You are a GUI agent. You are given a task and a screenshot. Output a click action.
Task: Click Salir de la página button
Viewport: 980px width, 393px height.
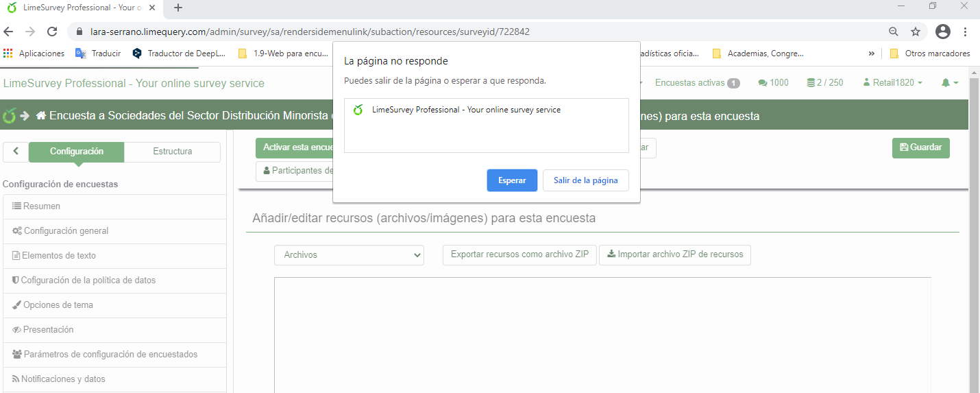coord(585,180)
